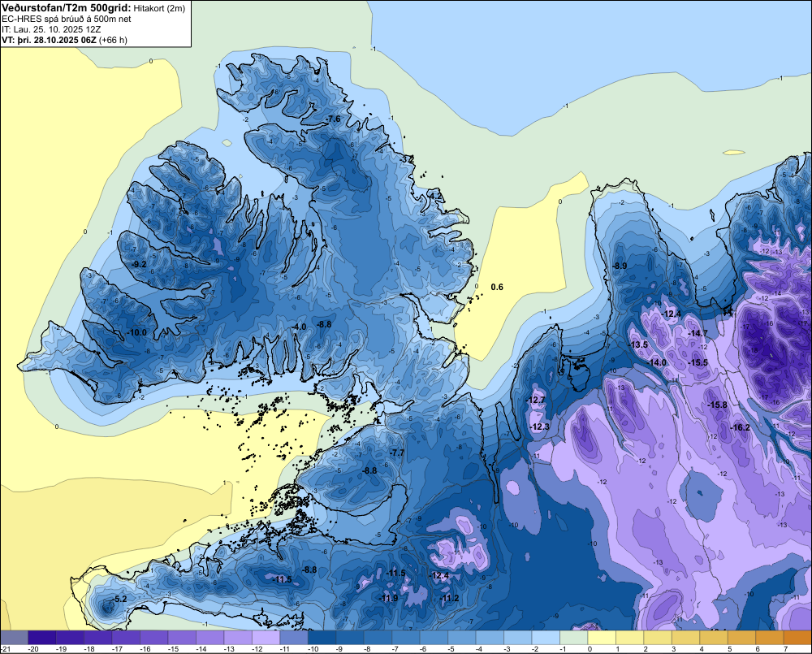Image resolution: width=812 pixels, height=654 pixels.
Task: Select the -11.9 temperature reading
Action: (388, 598)
